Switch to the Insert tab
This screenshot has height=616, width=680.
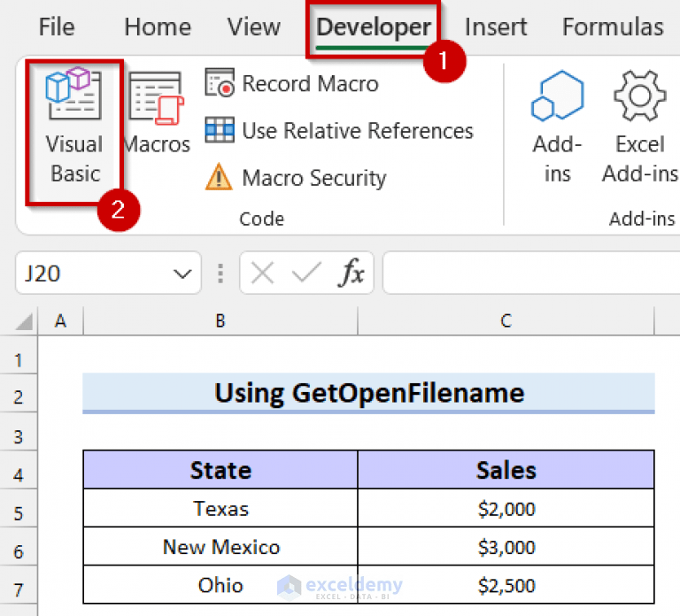tap(496, 27)
